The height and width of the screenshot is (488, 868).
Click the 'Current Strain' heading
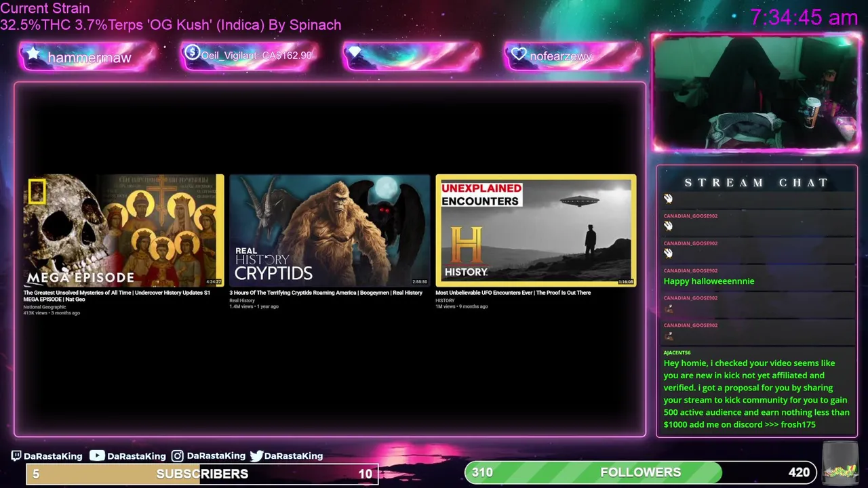(x=45, y=9)
